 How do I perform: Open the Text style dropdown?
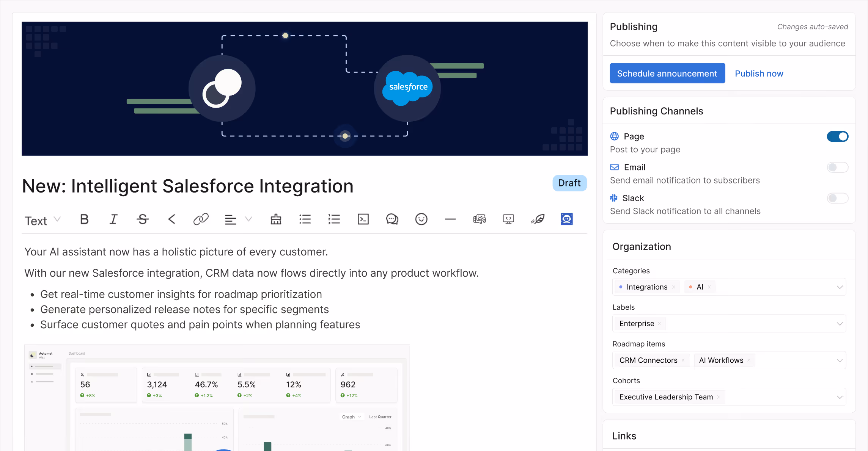coord(42,221)
